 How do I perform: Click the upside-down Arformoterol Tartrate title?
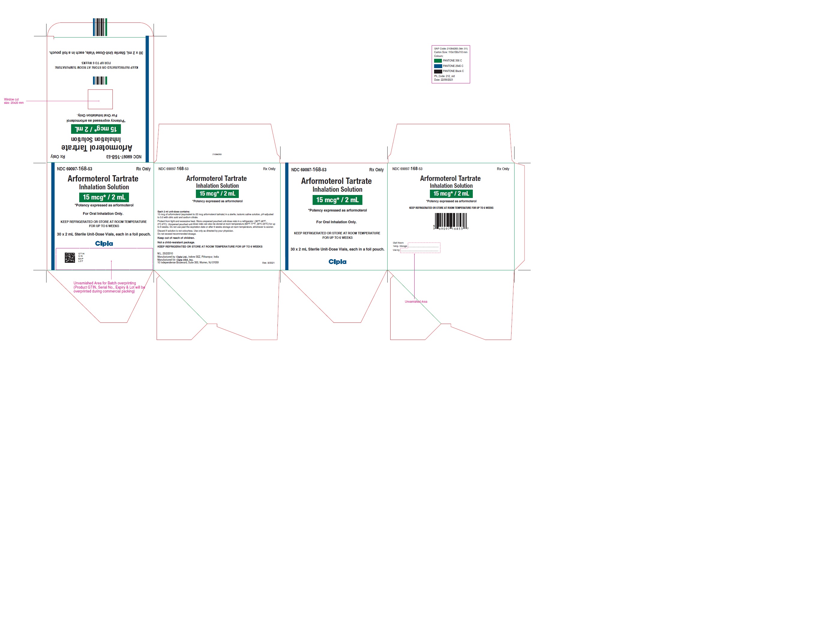coord(97,147)
